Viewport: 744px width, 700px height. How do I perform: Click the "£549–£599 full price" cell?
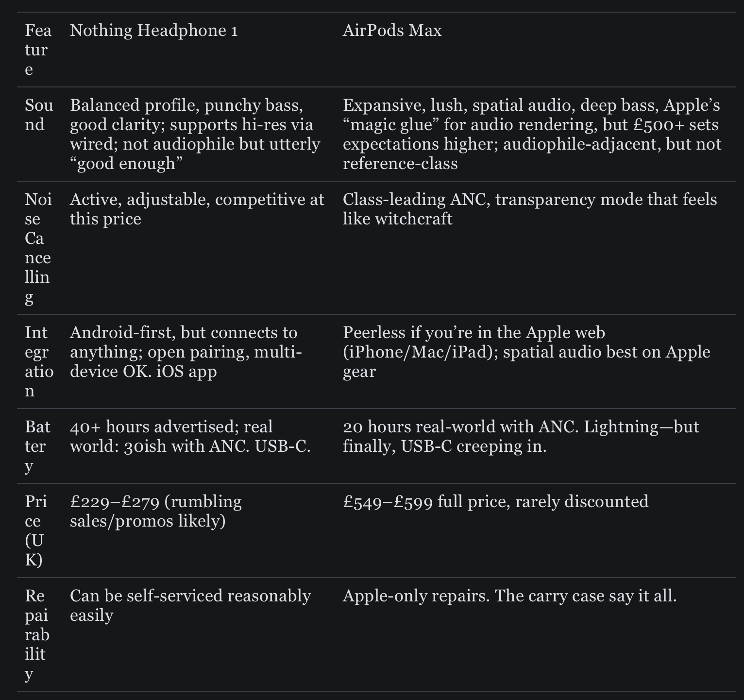tap(495, 501)
